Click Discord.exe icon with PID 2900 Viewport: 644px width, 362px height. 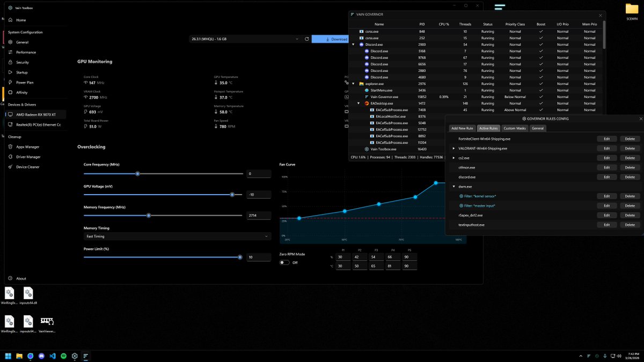coord(361,45)
